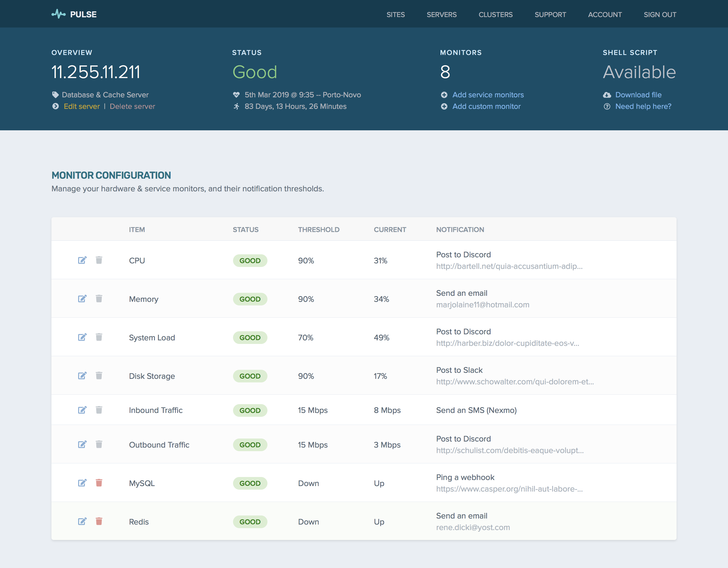Open Account from top navigation
The image size is (728, 568).
coord(605,15)
